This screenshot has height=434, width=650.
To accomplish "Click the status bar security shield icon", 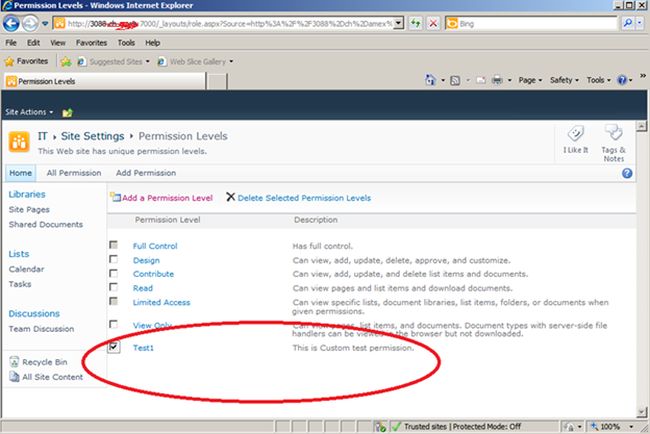I will point(381,427).
